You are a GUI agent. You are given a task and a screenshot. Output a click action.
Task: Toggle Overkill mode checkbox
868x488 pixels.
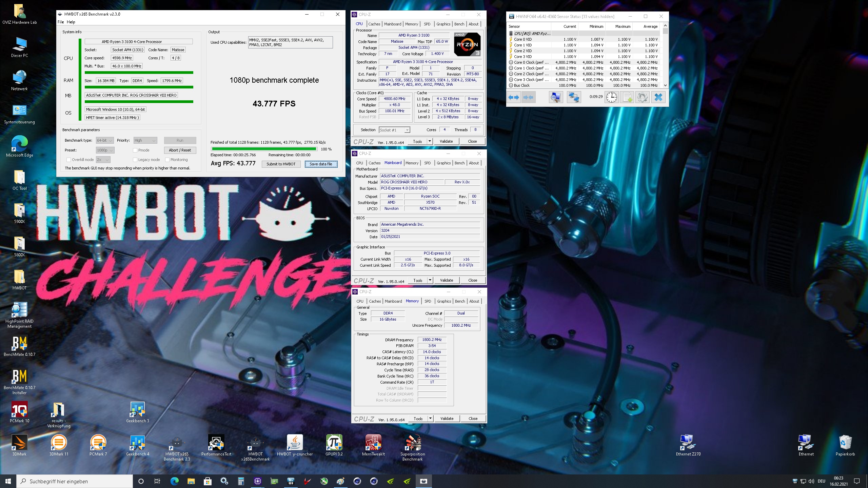click(68, 160)
